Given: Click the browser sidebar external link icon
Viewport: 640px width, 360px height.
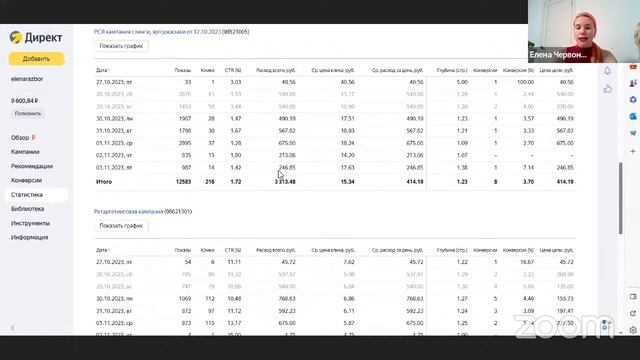Looking at the screenshot, I should 633,313.
